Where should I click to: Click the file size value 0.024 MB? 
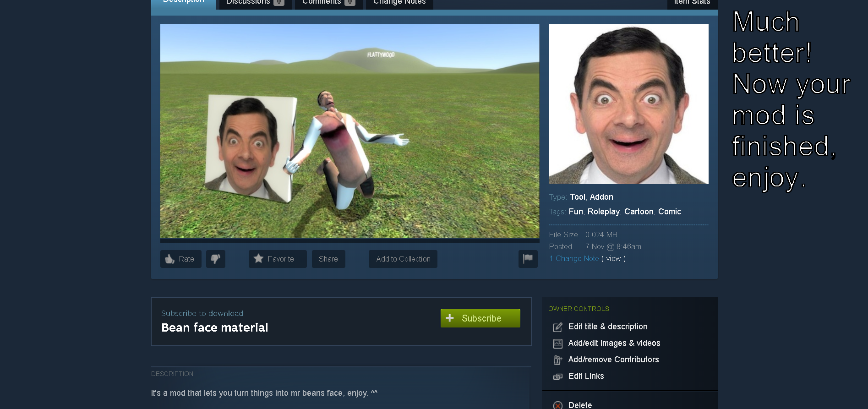[601, 235]
